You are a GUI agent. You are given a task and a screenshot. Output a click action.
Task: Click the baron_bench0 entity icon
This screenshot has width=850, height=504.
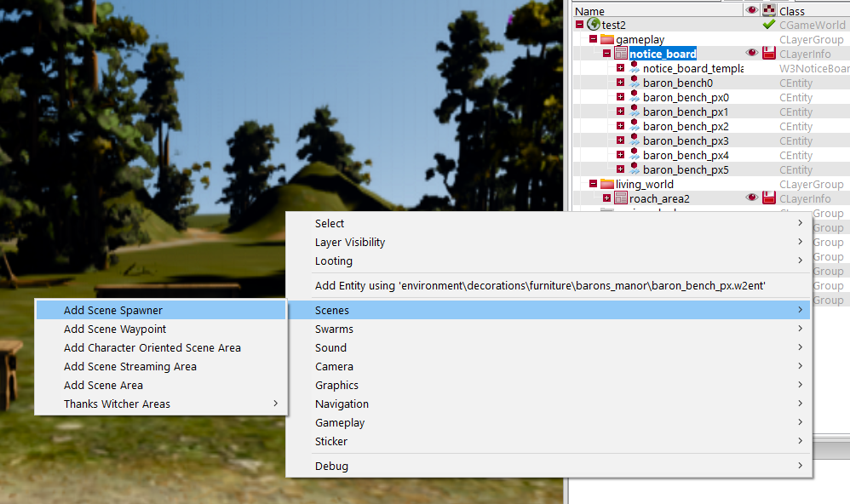point(635,83)
